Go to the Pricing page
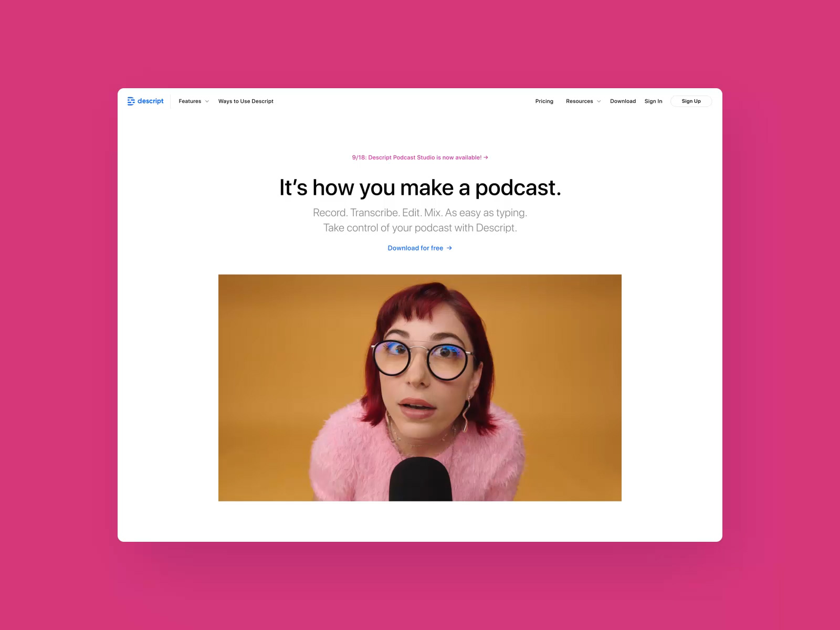The width and height of the screenshot is (840, 630). coord(544,101)
